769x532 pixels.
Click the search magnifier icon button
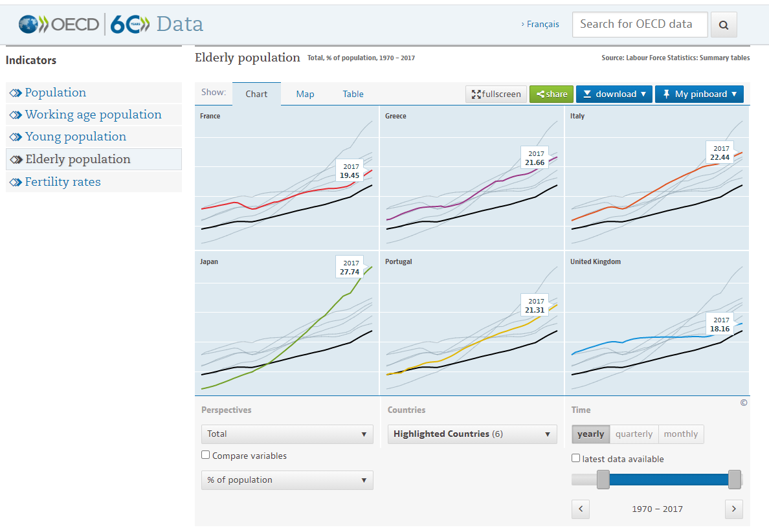tap(724, 25)
